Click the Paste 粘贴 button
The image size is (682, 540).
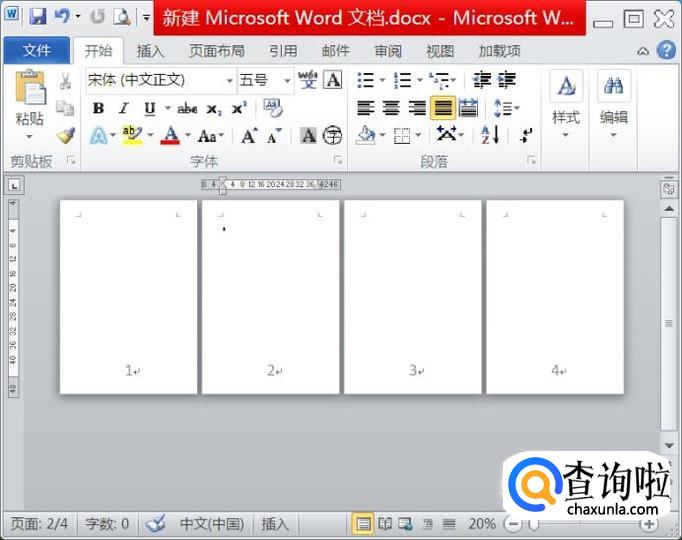(x=30, y=118)
